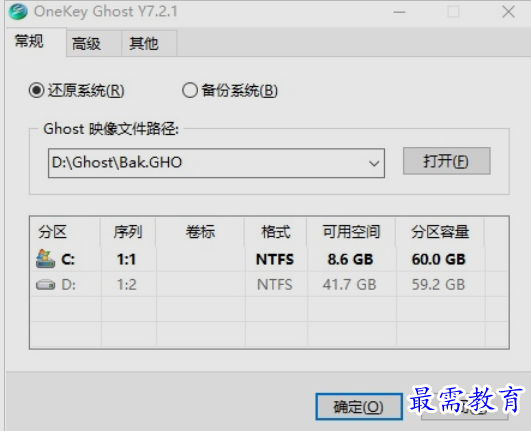Click the 60.0 GB capacity cell

(439, 260)
